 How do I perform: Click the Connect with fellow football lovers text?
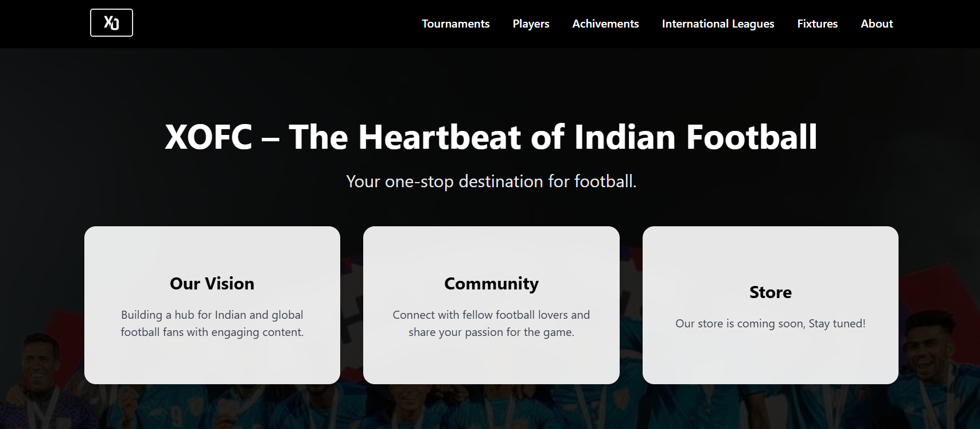click(491, 323)
